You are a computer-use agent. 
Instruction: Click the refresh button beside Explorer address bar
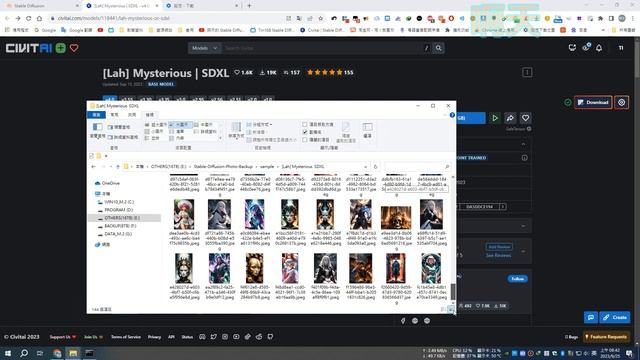click(376, 167)
